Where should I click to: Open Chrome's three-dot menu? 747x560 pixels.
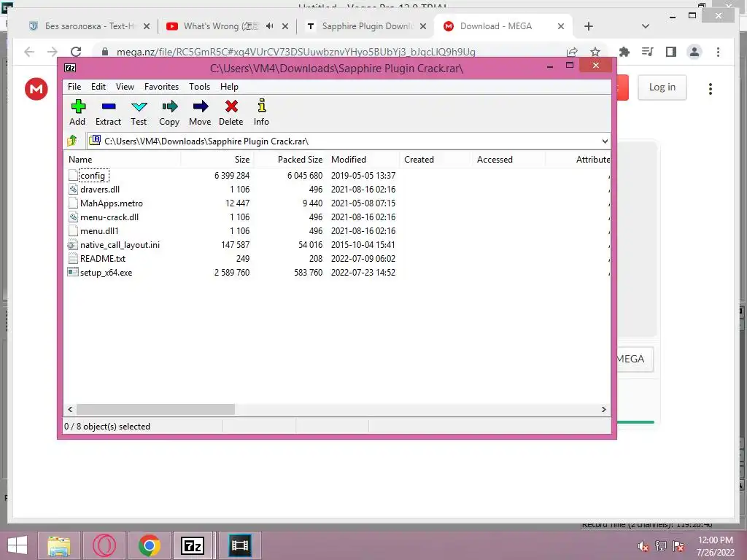point(719,52)
